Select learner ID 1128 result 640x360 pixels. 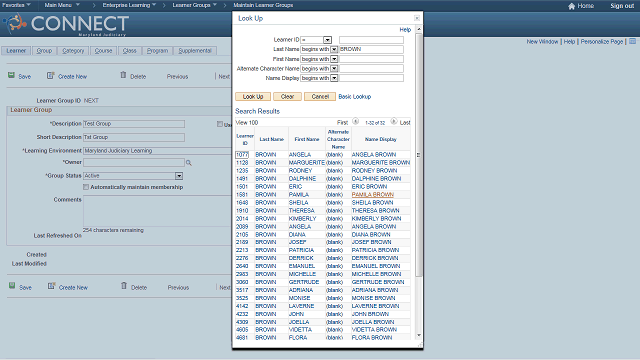coord(242,162)
